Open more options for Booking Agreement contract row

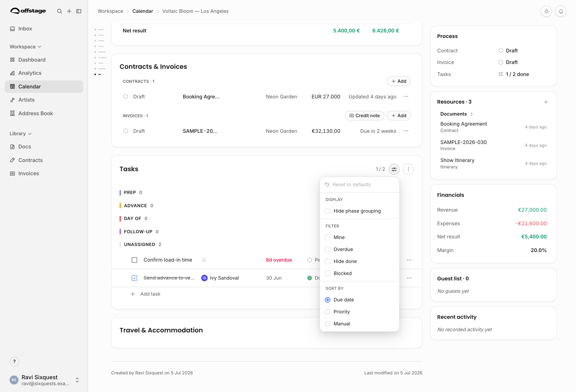click(406, 96)
